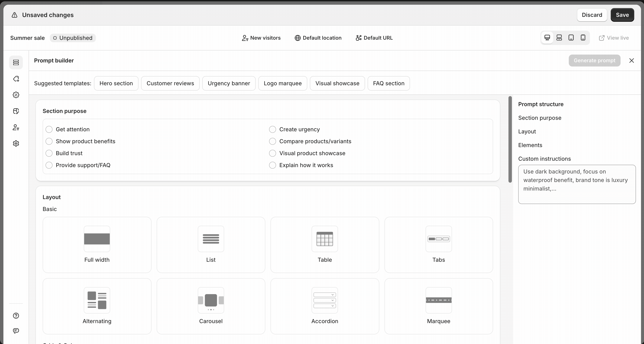Open the sections icon in left sidebar
The image size is (644, 344).
pos(16,62)
